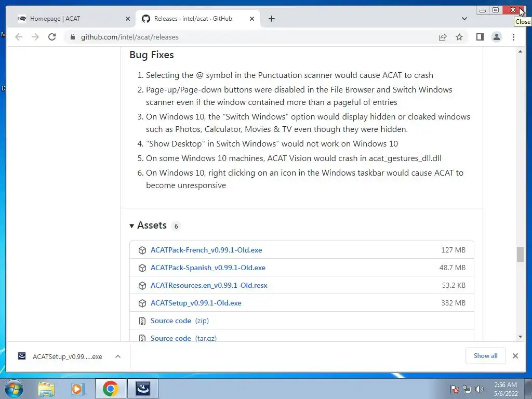This screenshot has width=532, height=399.
Task: Open Windows Explorer from taskbar
Action: point(46,389)
